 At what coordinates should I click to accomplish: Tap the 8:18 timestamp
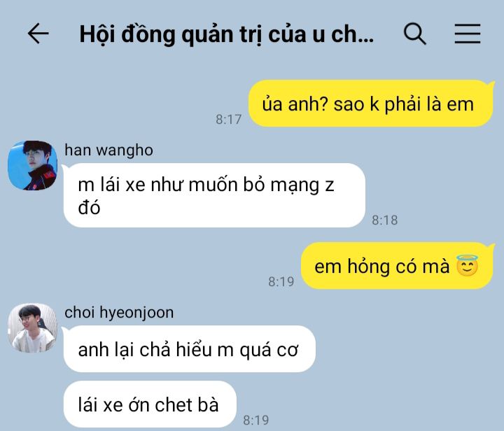point(385,220)
